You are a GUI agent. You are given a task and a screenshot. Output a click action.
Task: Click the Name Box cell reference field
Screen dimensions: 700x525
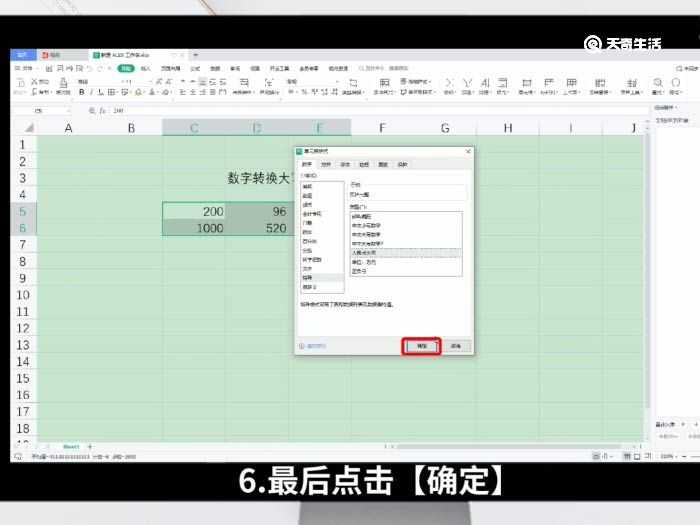coord(41,110)
